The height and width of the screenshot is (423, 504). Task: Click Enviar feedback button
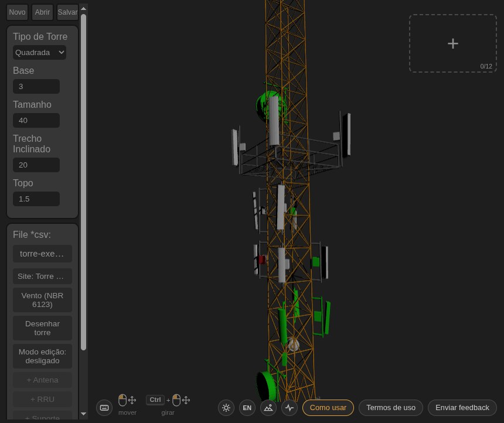tap(462, 408)
